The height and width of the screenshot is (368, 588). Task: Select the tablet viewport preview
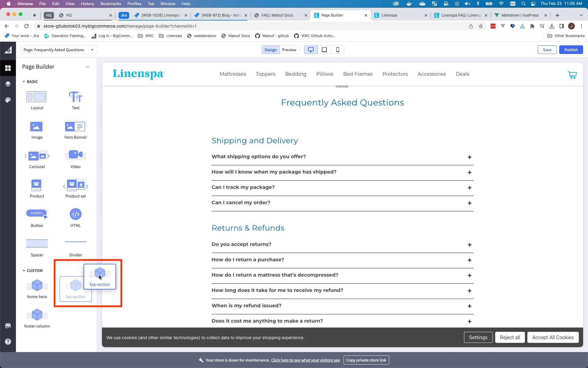pyautogui.click(x=324, y=49)
